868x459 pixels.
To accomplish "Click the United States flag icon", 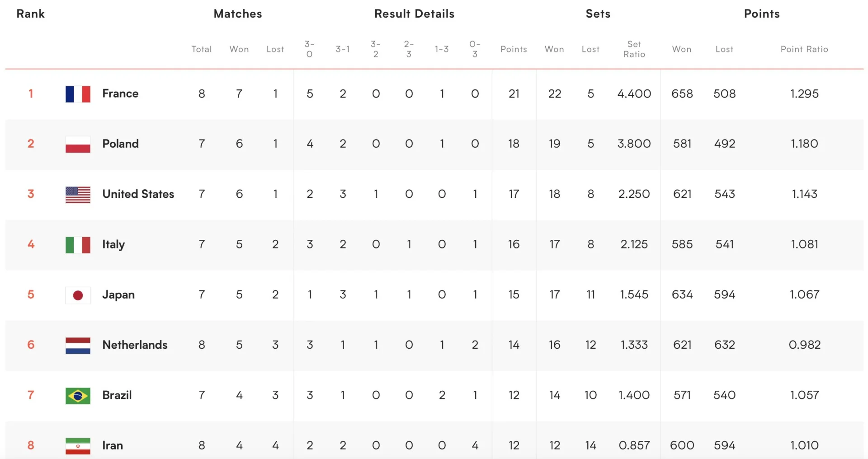I will [x=78, y=194].
